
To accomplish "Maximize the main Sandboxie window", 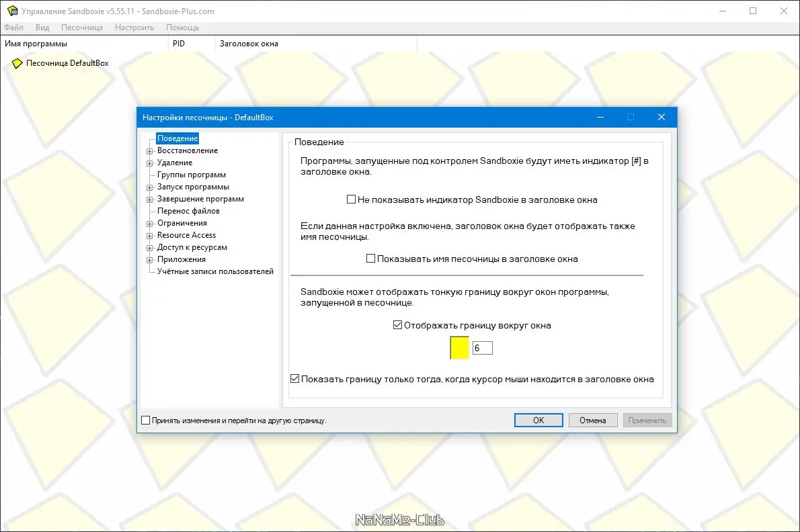I will click(x=753, y=11).
